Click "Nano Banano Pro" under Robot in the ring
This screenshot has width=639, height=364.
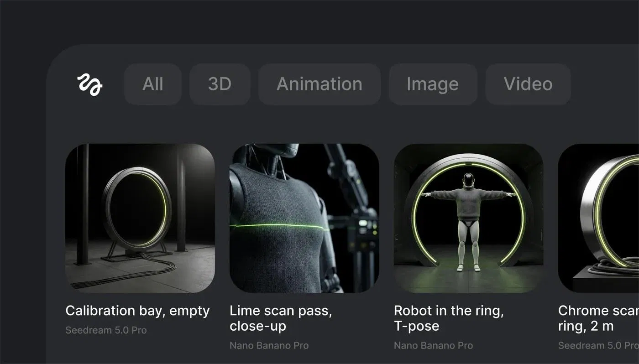[x=433, y=346]
